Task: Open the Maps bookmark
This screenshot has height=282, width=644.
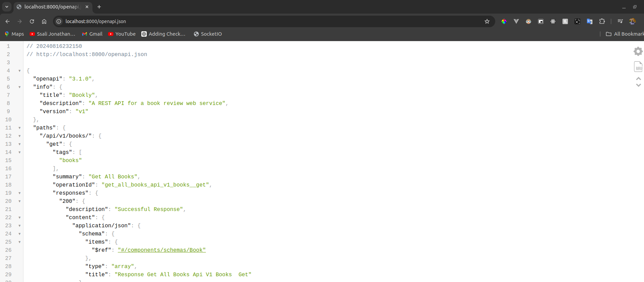Action: coord(14,34)
